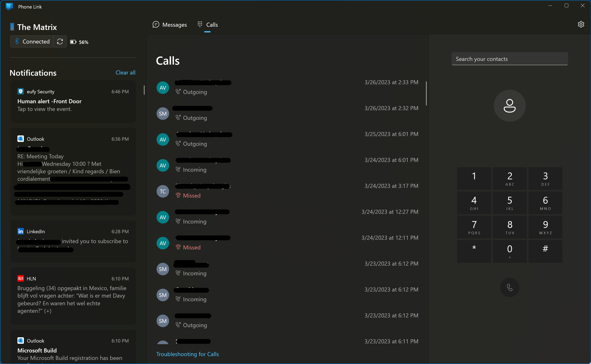591x364 pixels.
Task: Click the Bluetooth Connected status button
Action: (32, 42)
